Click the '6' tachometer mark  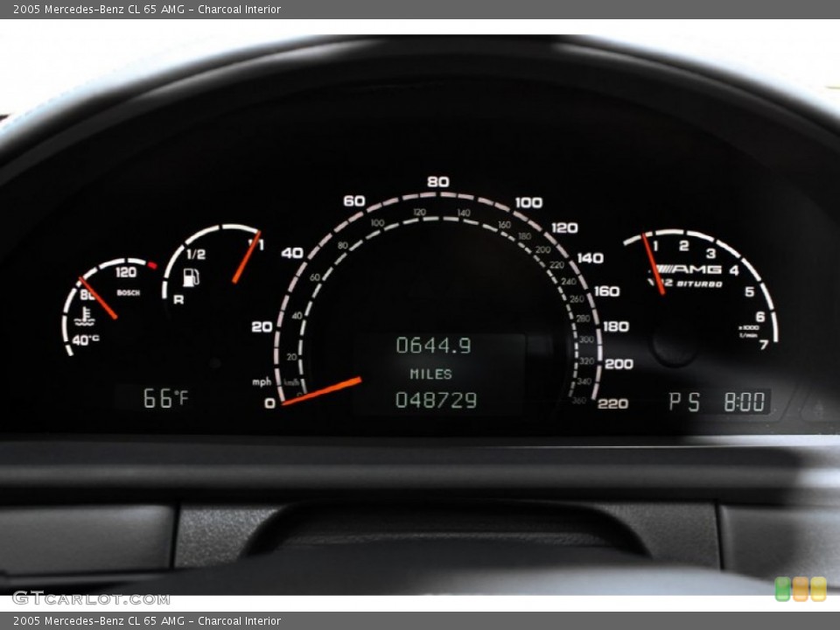pos(759,317)
